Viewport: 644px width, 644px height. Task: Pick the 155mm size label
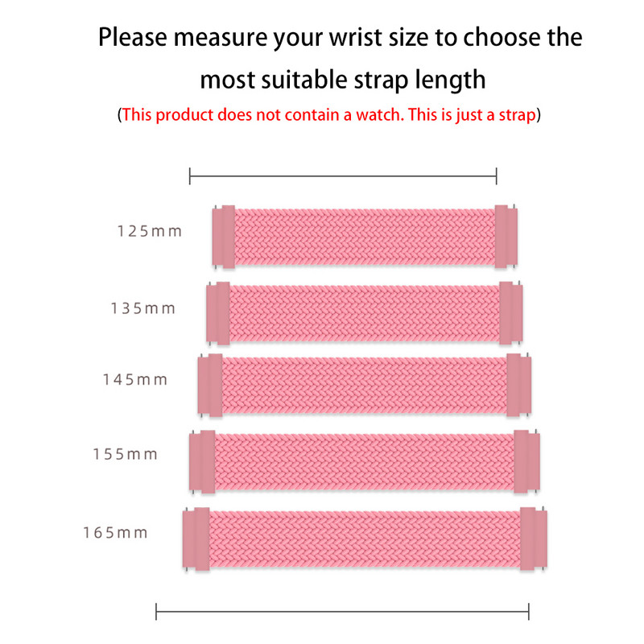(125, 454)
